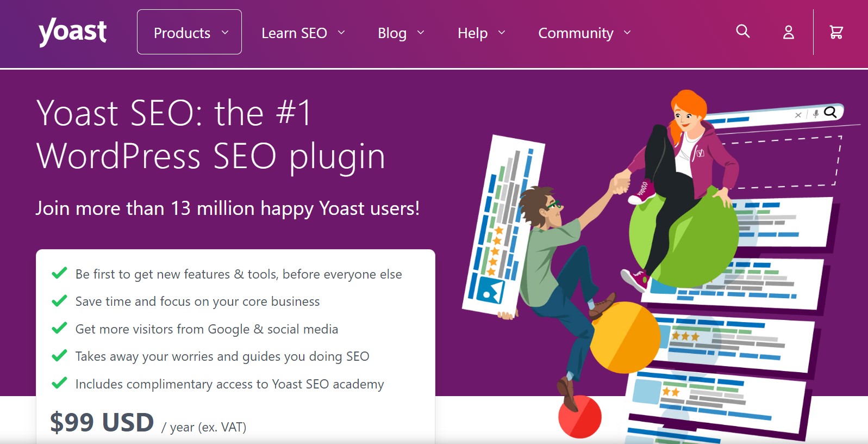Click the green checkmark beside 'Includes complimentary access'
The image size is (868, 444).
(59, 383)
